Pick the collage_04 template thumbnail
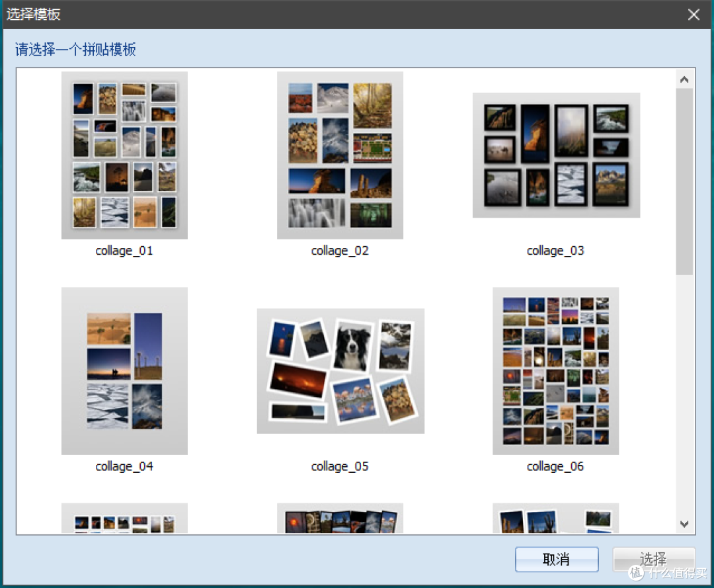The width and height of the screenshot is (714, 588). pyautogui.click(x=124, y=371)
